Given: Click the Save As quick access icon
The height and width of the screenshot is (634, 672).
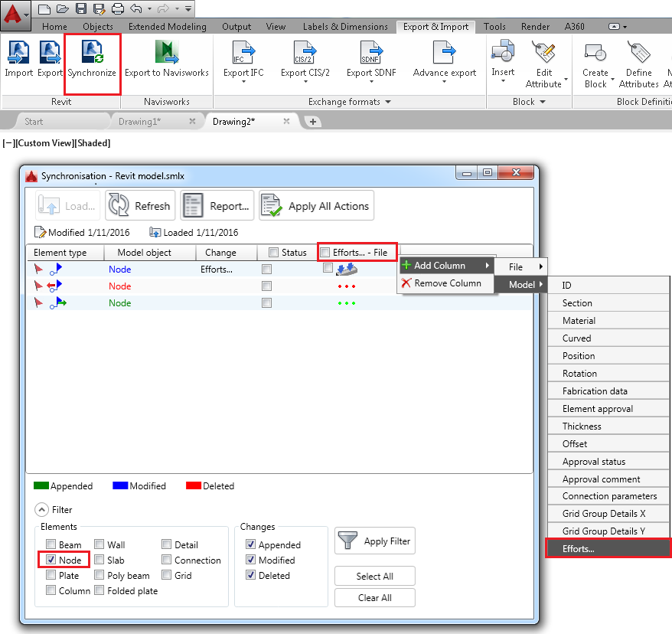Looking at the screenshot, I should click(x=99, y=8).
